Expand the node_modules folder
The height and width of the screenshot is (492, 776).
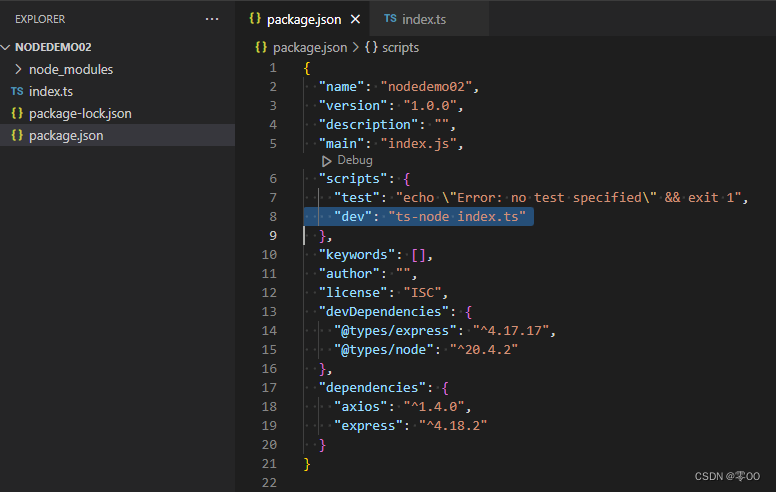pos(18,69)
